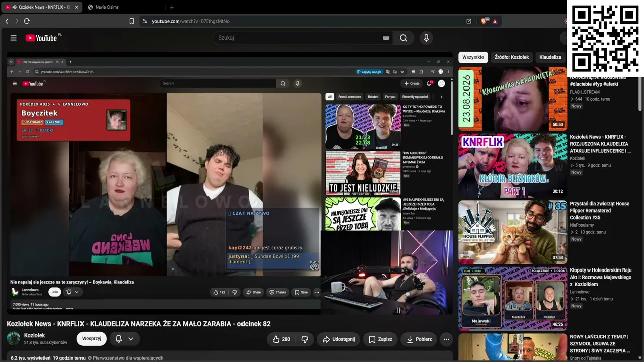644x362 pixels.
Task: Save video with the Zapisz button
Action: (x=380, y=339)
